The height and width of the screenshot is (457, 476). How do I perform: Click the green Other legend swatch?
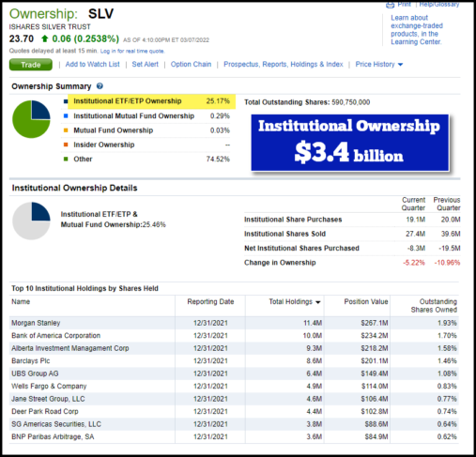(66, 159)
